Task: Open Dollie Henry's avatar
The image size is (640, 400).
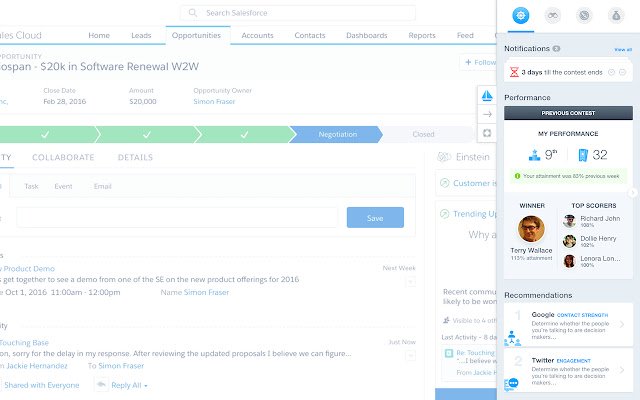Action: (569, 241)
